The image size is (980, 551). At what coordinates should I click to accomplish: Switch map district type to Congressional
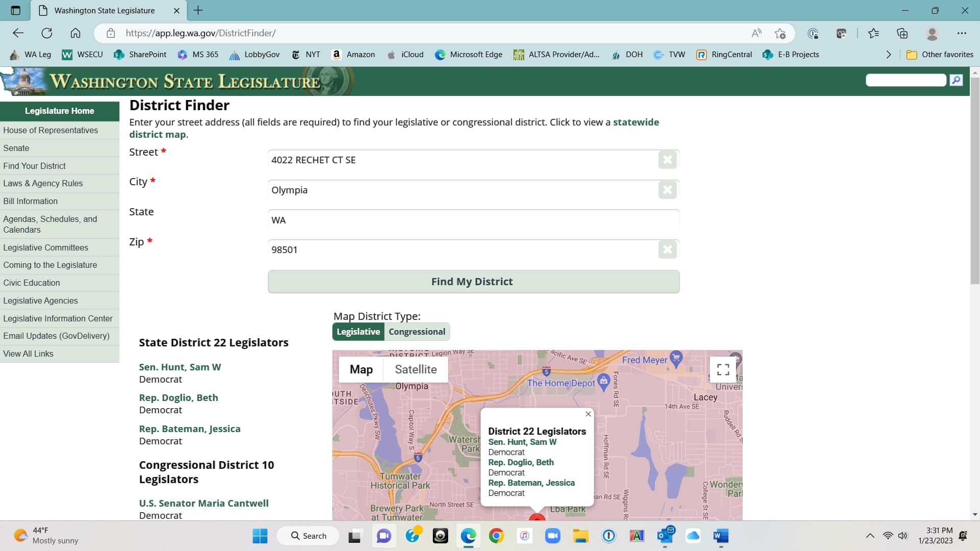417,332
